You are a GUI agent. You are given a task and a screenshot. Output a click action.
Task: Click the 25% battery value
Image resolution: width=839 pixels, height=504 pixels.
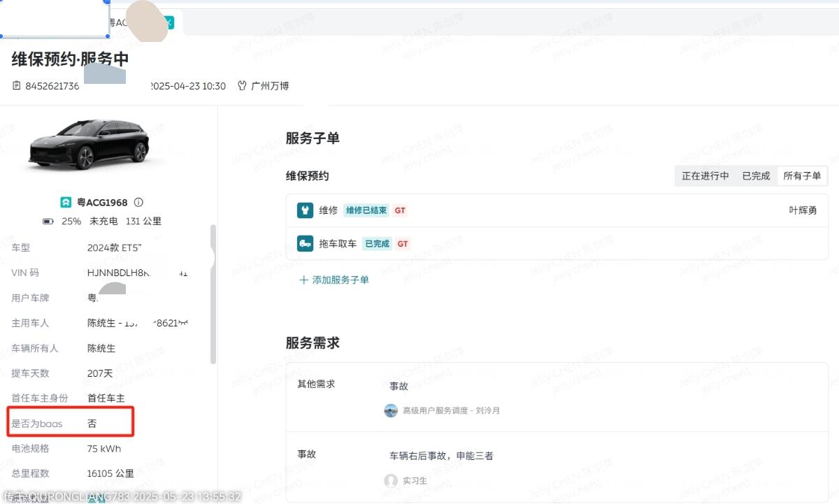click(x=71, y=221)
